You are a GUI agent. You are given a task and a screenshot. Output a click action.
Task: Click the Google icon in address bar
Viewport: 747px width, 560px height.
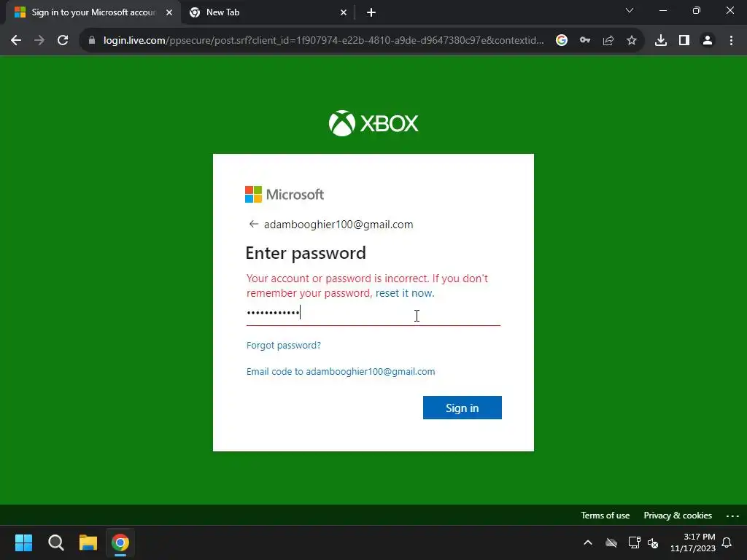coord(562,41)
